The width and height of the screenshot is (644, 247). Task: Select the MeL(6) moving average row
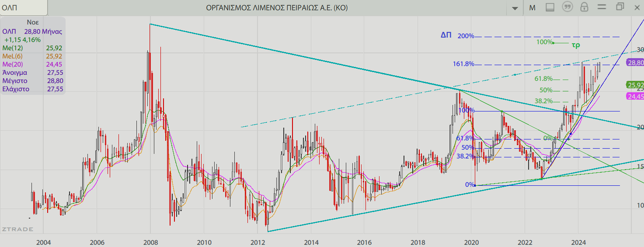pyautogui.click(x=32, y=56)
